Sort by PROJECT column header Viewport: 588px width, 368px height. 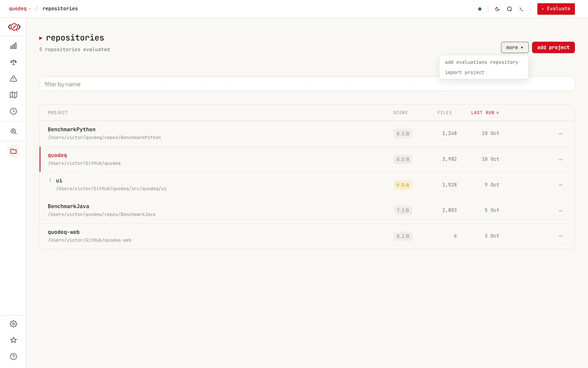click(58, 112)
